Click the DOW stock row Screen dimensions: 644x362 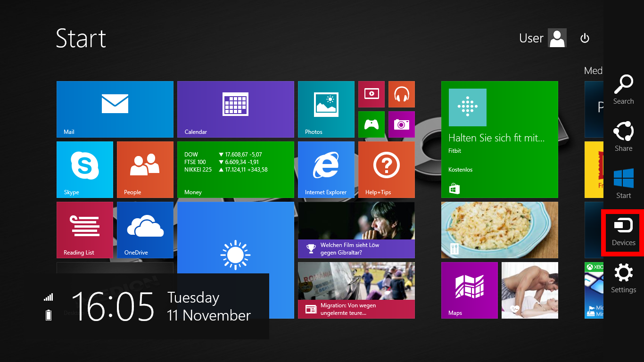[223, 155]
